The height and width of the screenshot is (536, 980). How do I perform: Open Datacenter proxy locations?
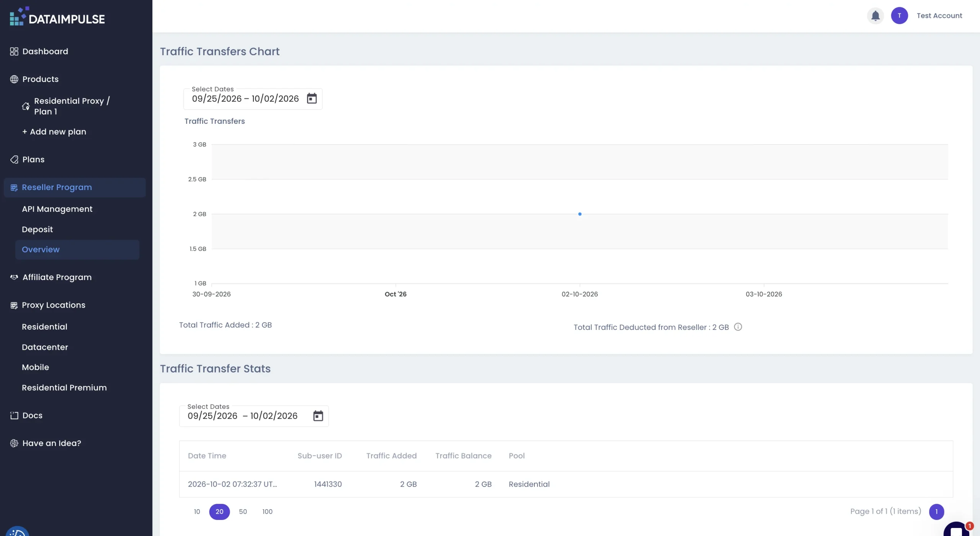coord(45,347)
